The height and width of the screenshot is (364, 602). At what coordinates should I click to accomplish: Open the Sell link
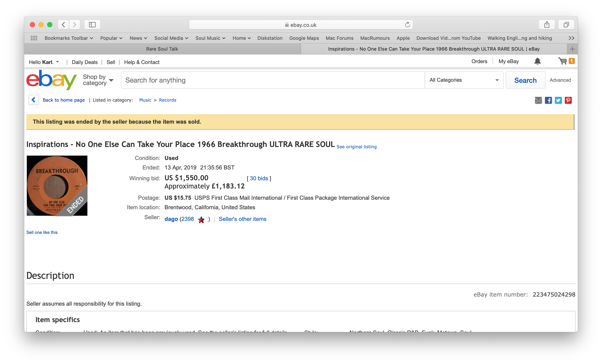(x=111, y=62)
